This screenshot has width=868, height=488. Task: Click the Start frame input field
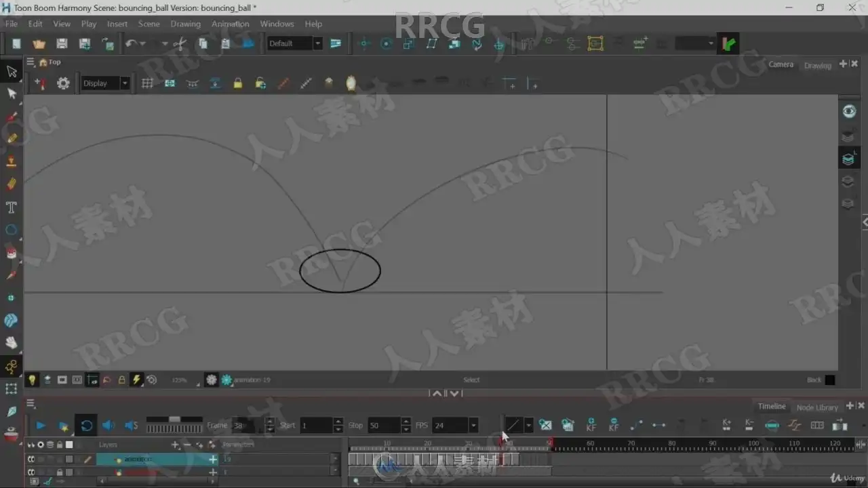[x=316, y=426]
